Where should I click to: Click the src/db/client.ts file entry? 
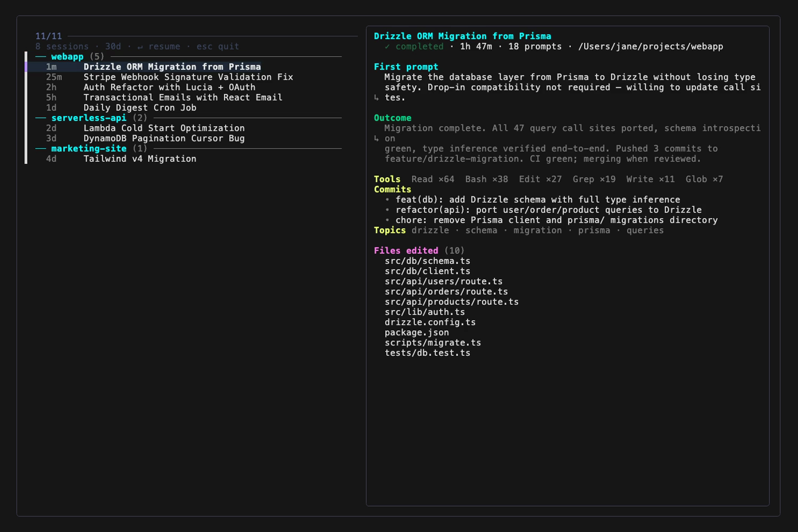click(x=427, y=271)
